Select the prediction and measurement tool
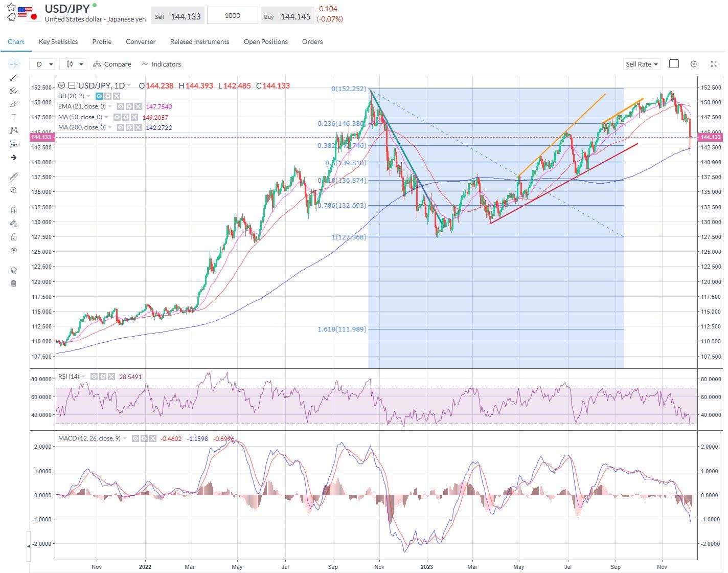Image resolution: width=728 pixels, height=573 pixels. pos(14,144)
